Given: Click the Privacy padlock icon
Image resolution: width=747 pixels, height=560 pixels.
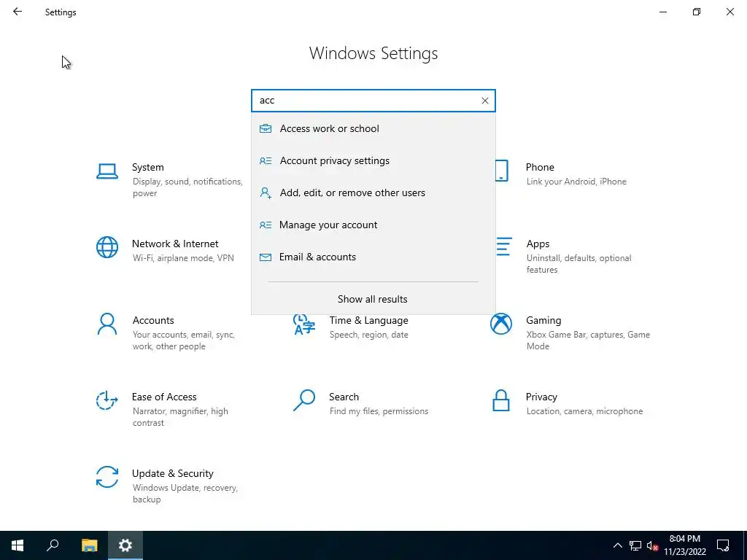Looking at the screenshot, I should (x=501, y=400).
